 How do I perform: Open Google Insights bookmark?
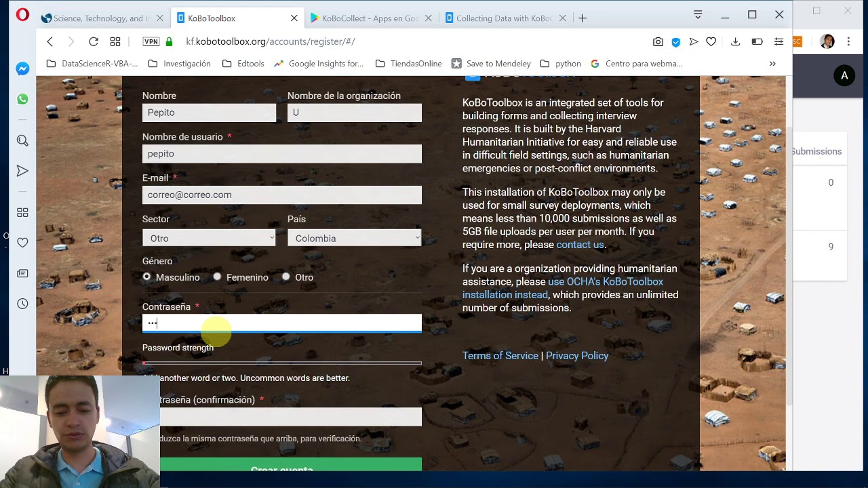pyautogui.click(x=319, y=64)
